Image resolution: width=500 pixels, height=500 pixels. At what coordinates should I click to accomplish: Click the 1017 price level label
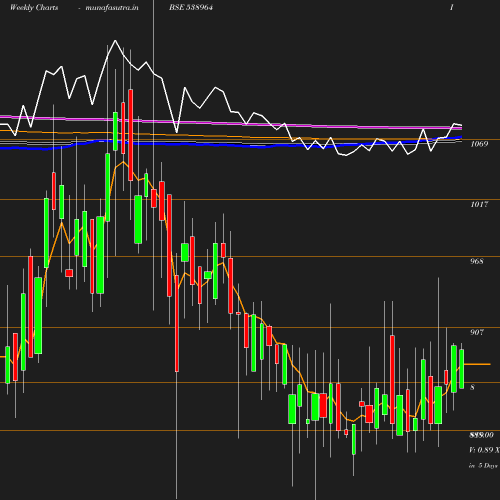479,204
